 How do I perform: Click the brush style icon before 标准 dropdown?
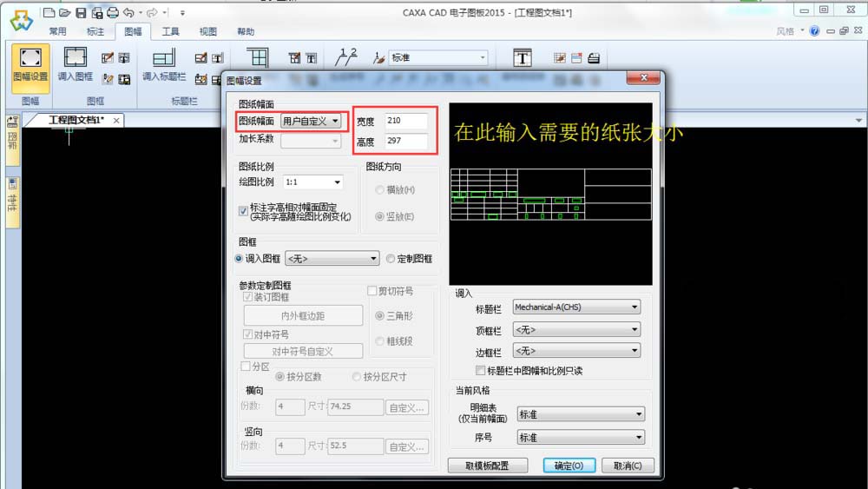click(x=379, y=57)
